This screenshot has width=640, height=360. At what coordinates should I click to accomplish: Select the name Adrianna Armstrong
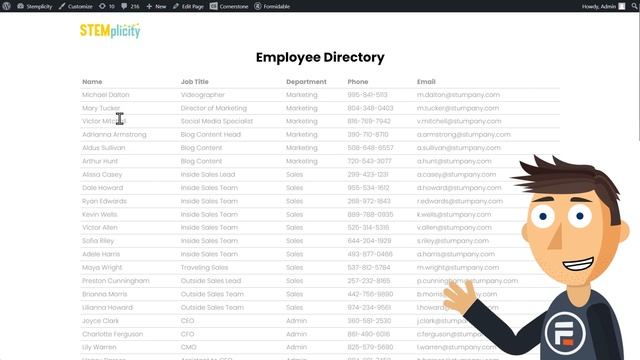click(114, 134)
